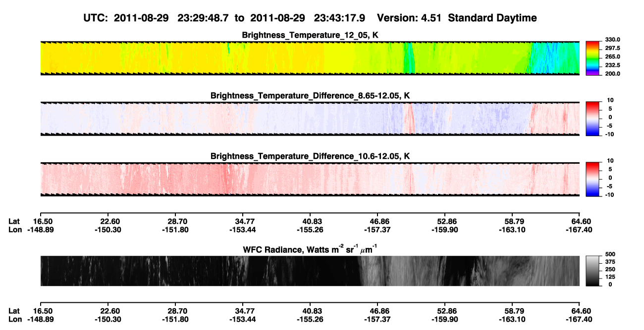This screenshot has height=330, width=644.
Task: Click the 8.65-12.05 difference red-blue colorbar
Action: tap(593, 118)
